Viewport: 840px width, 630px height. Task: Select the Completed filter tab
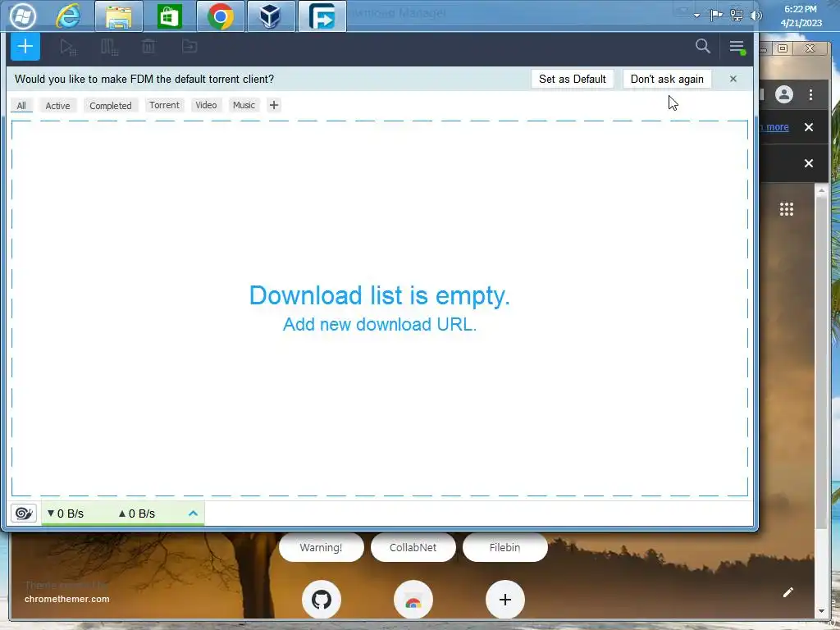click(111, 106)
